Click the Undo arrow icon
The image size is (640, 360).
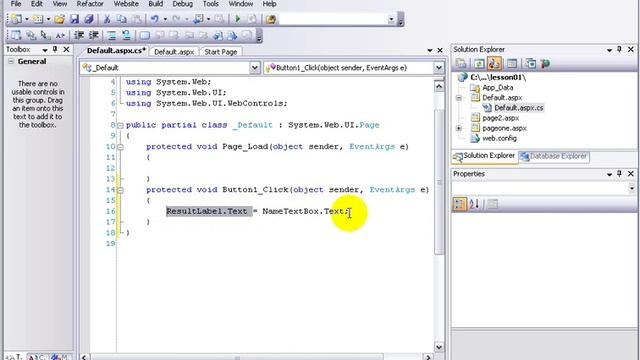pyautogui.click(x=155, y=19)
